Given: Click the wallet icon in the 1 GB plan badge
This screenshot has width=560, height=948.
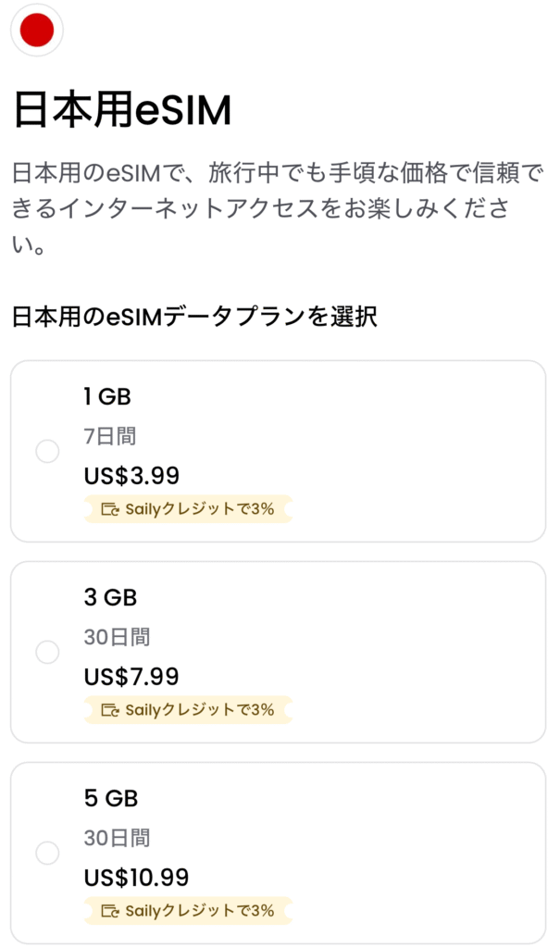Looking at the screenshot, I should (x=111, y=509).
